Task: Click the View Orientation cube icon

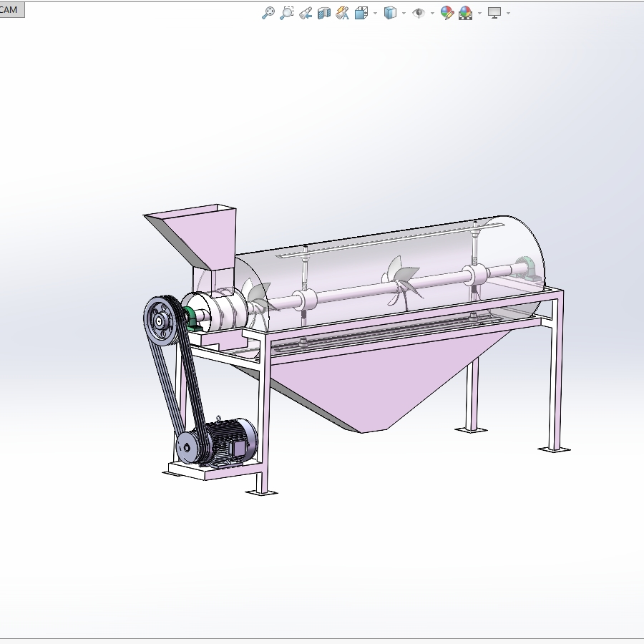Action: point(361,13)
